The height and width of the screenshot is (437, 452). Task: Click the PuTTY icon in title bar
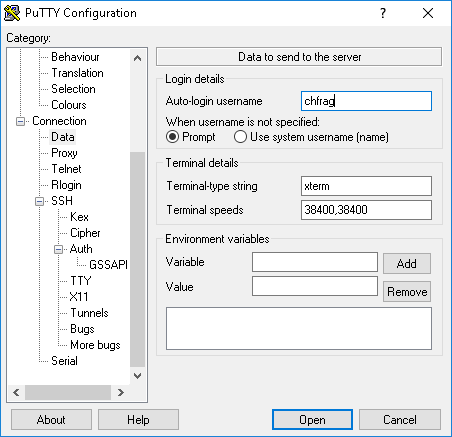click(x=12, y=13)
